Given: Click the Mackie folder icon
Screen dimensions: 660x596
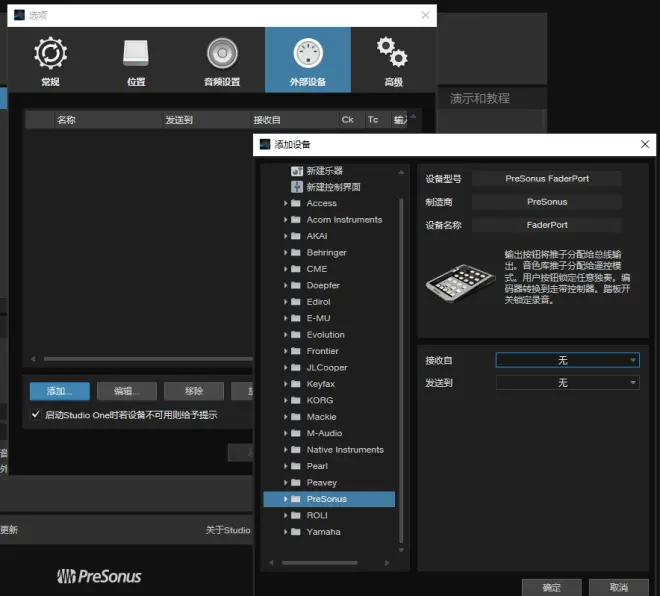Looking at the screenshot, I should (296, 417).
